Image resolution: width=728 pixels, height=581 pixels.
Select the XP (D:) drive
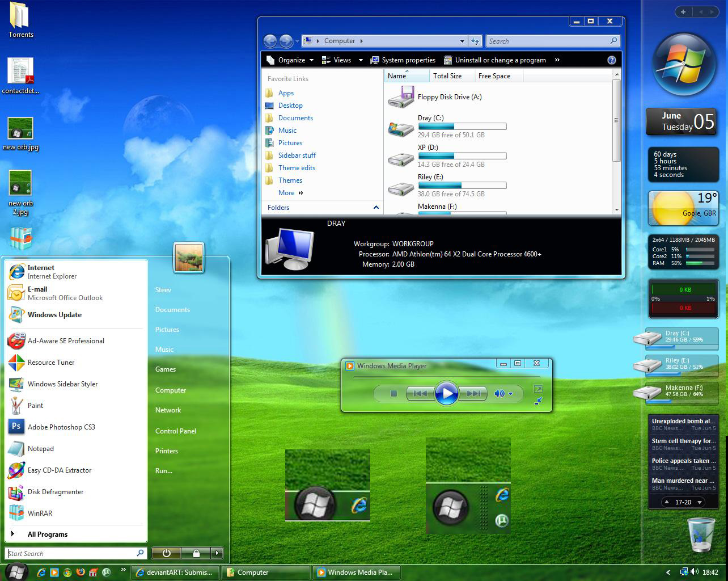447,156
